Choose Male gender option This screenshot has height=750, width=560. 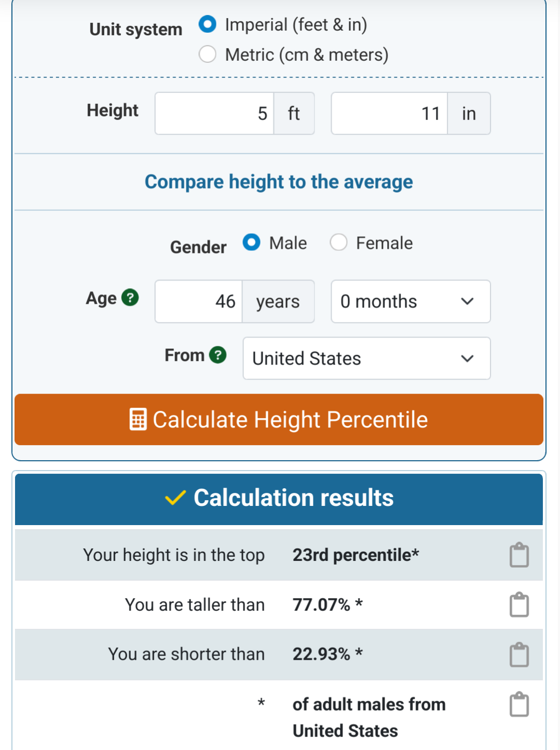click(252, 243)
